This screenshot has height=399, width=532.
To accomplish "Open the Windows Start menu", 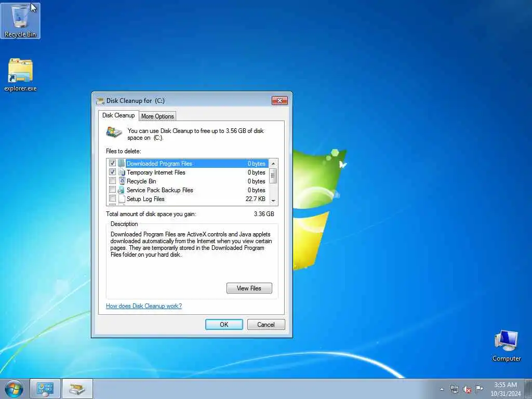I will point(14,389).
